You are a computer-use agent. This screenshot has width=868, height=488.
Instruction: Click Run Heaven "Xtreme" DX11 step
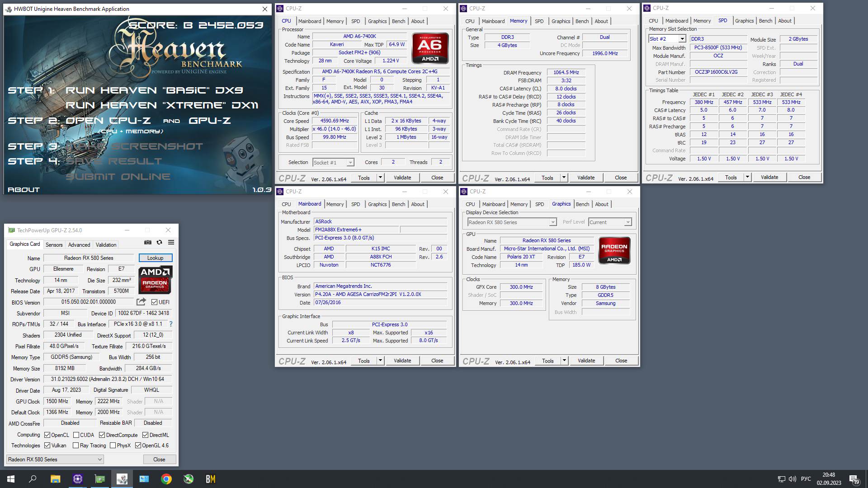pos(162,105)
